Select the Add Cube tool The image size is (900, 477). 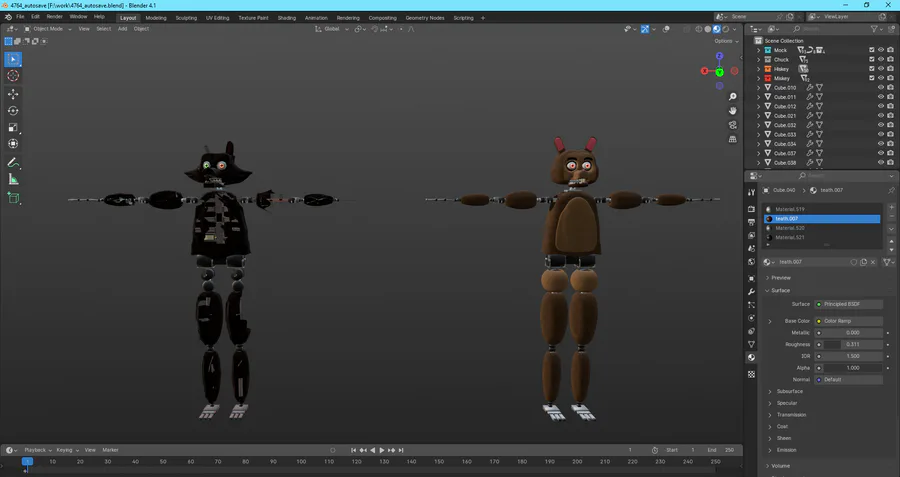click(13, 198)
